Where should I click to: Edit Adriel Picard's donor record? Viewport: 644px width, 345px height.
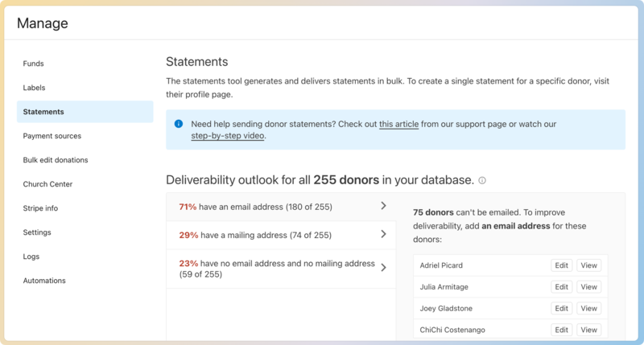point(561,265)
